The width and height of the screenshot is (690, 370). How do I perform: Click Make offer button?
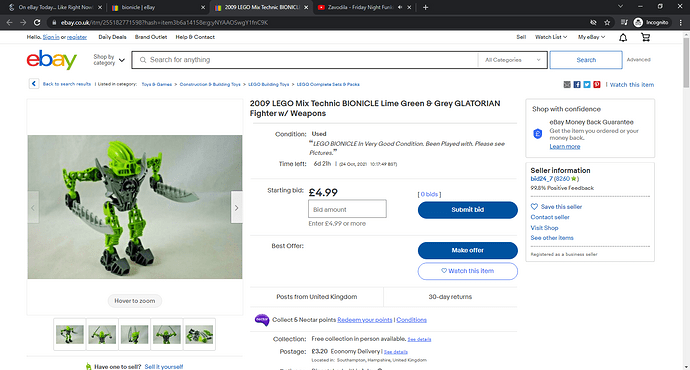[467, 250]
